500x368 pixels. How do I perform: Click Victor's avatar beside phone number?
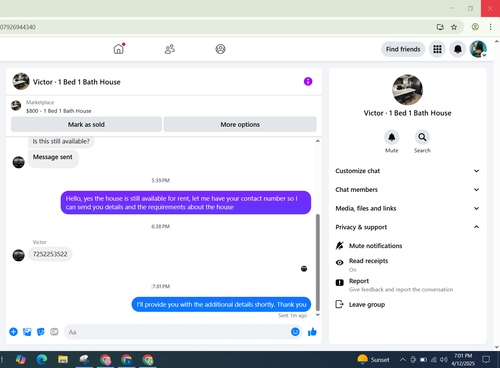click(x=19, y=255)
